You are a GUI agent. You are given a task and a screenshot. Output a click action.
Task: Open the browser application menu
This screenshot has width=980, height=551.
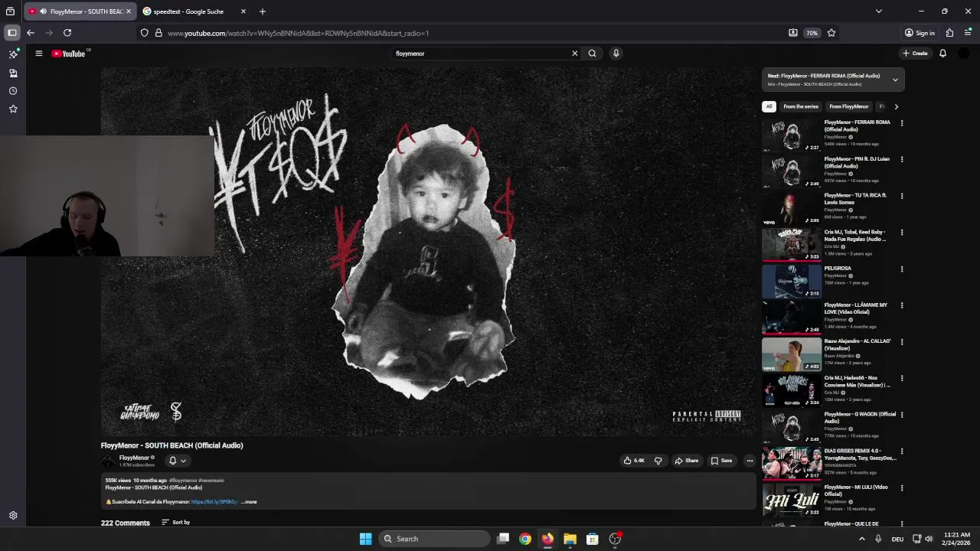pos(968,33)
